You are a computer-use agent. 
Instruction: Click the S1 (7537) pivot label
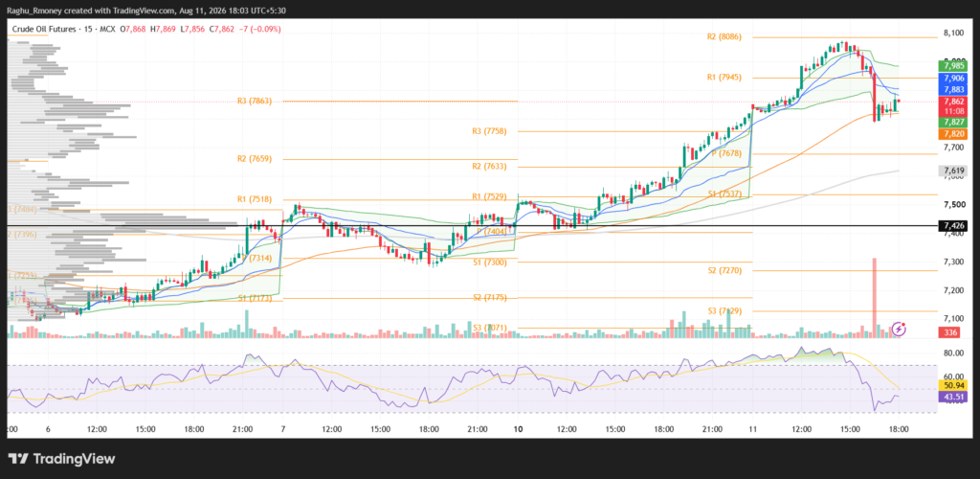coord(724,194)
